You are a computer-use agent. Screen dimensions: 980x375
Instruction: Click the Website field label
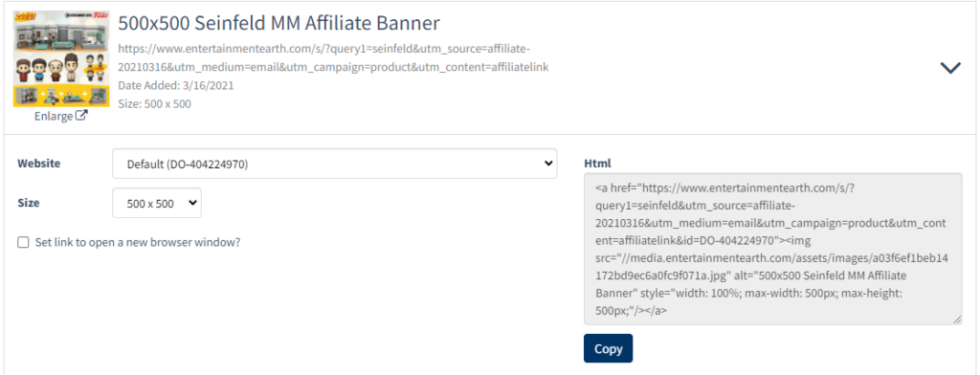coord(38,164)
